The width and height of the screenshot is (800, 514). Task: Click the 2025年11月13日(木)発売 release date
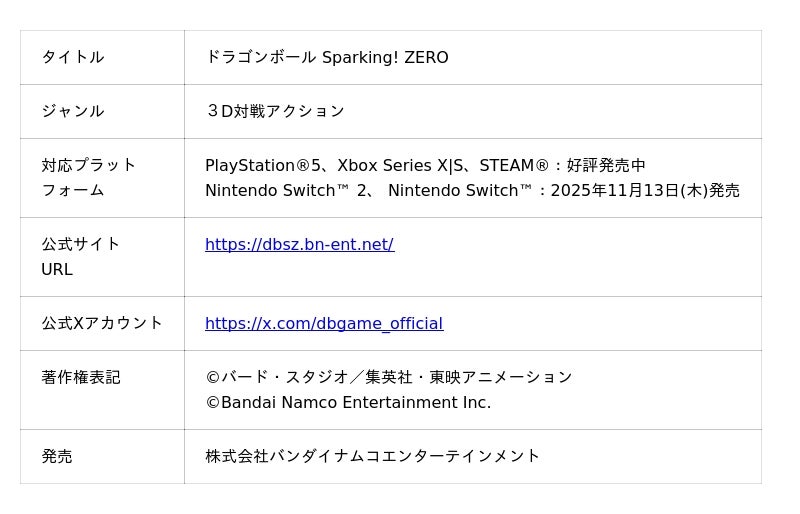645,191
